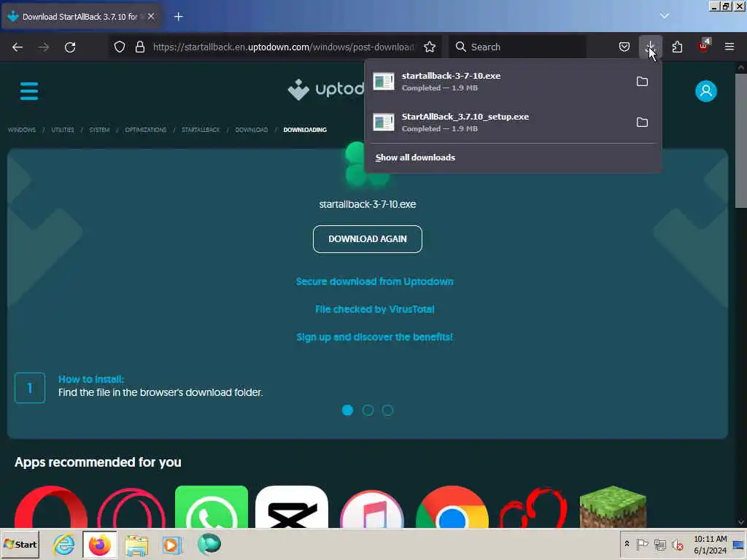Viewport: 747px width, 560px height.
Task: Click the Action Center flag tray icon
Action: pyautogui.click(x=642, y=544)
